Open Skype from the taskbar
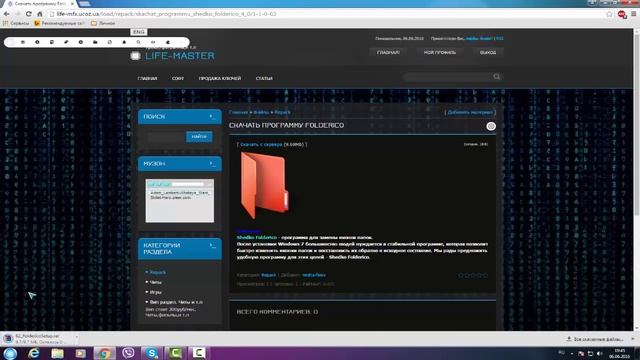The width and height of the screenshot is (640, 360). [x=152, y=353]
